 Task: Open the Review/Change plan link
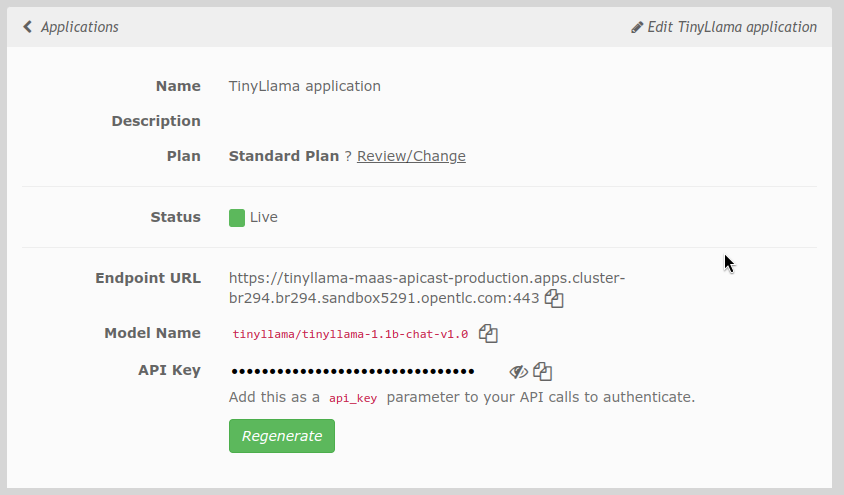[x=411, y=156]
